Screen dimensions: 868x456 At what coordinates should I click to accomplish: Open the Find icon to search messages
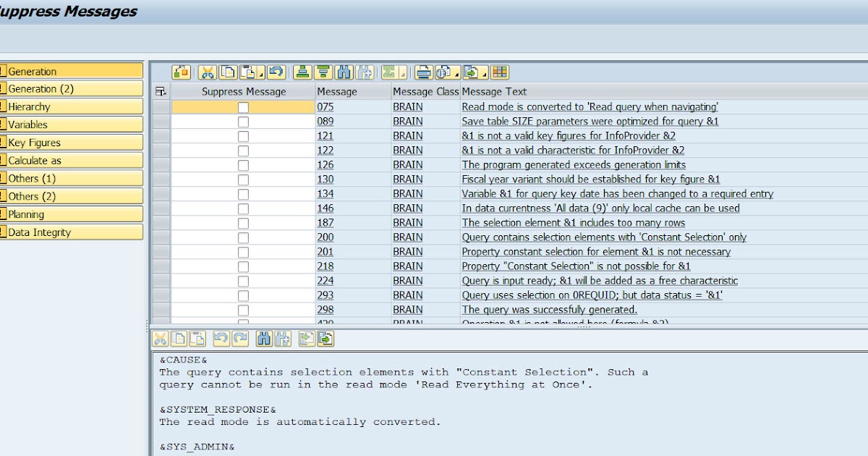click(345, 72)
